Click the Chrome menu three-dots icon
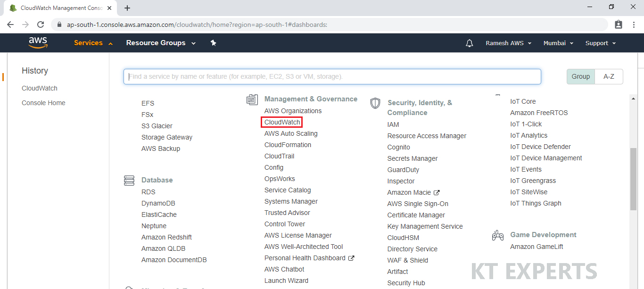Viewport: 644px width, 289px height. pos(634,25)
